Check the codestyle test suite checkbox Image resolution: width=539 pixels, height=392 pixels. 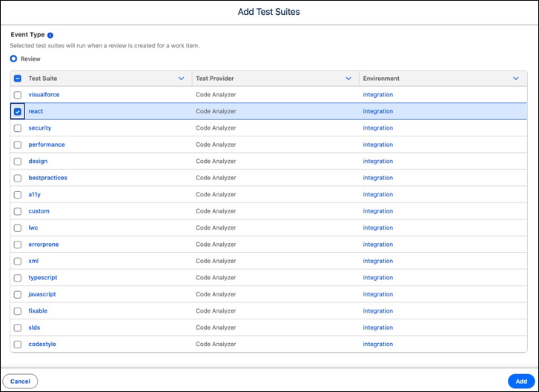[18, 345]
